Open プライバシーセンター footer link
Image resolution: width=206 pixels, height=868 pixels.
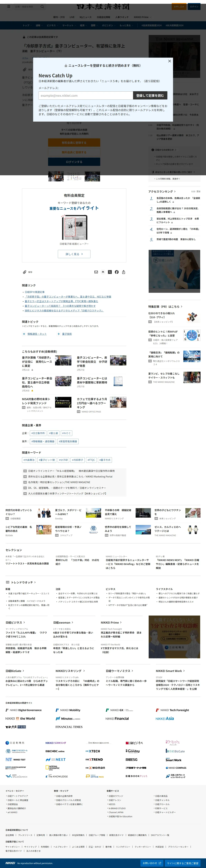[x=178, y=846]
